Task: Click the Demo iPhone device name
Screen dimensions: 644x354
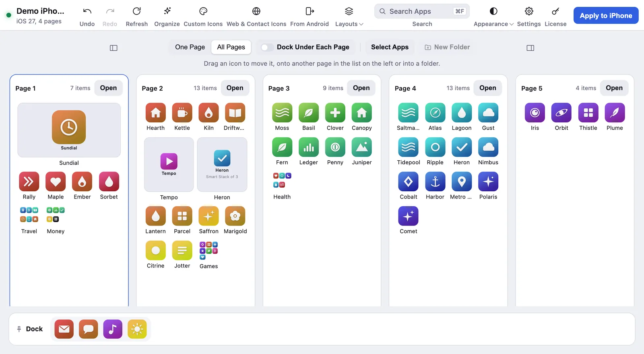Action: 40,11
